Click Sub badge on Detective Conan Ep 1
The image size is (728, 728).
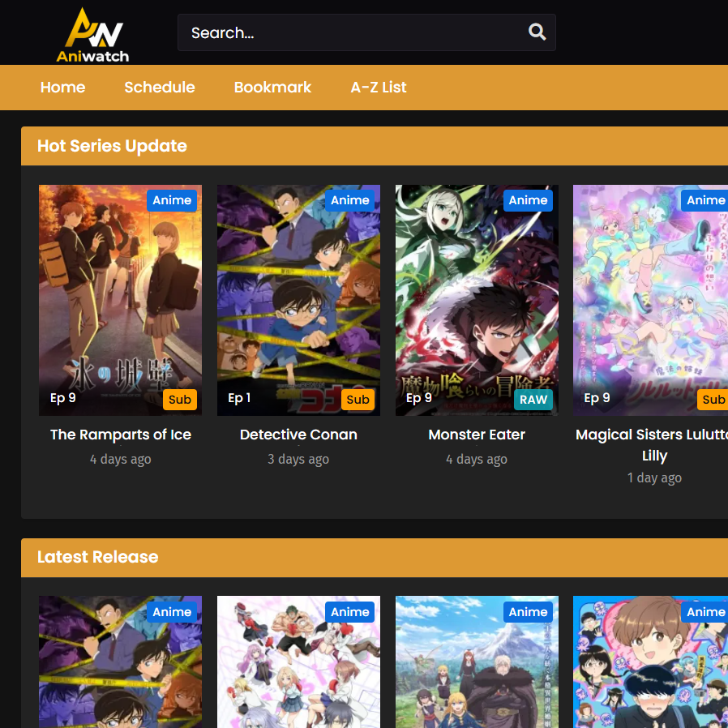click(358, 400)
